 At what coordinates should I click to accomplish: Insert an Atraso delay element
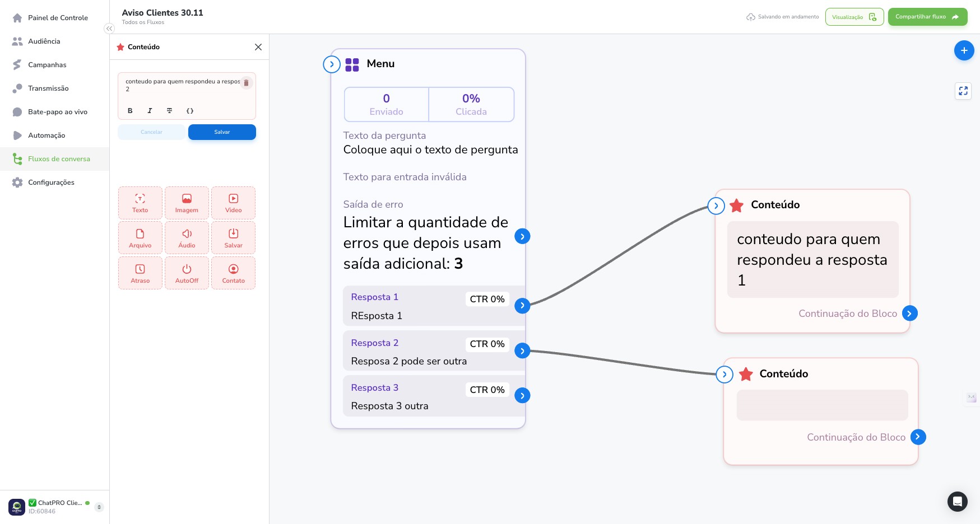click(x=140, y=273)
